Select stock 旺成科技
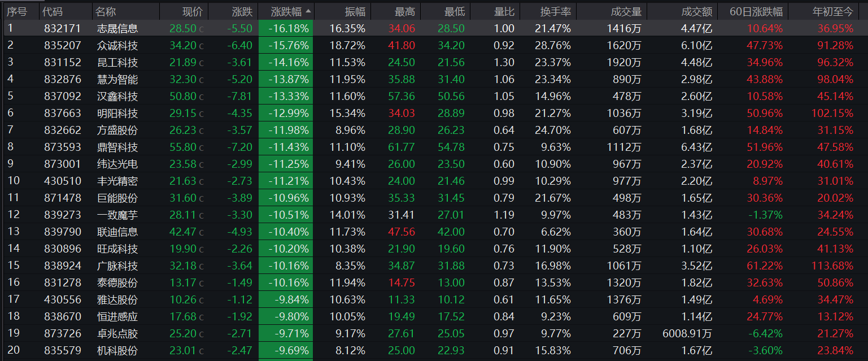Image resolution: width=868 pixels, height=361 pixels. click(117, 249)
